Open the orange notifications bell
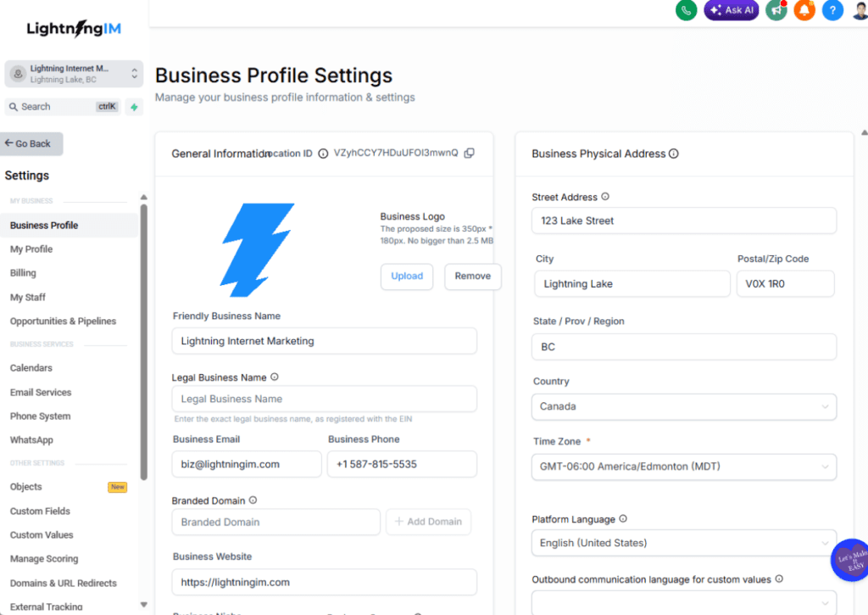This screenshot has height=615, width=868. coord(804,10)
